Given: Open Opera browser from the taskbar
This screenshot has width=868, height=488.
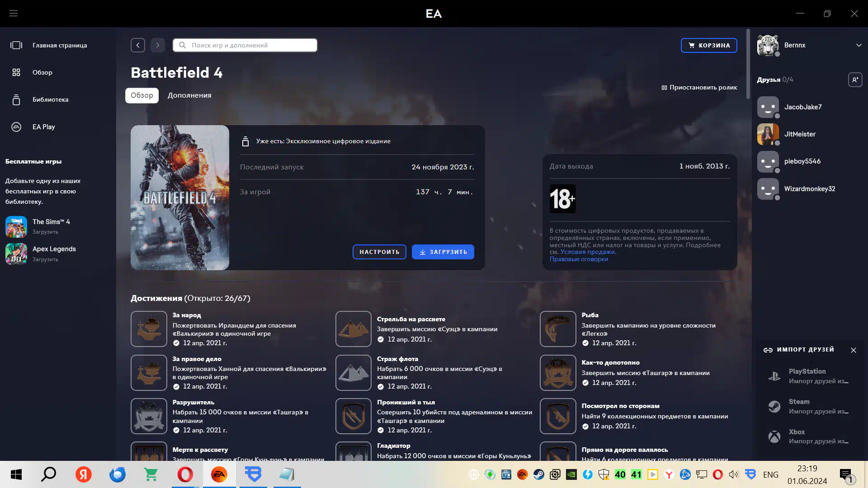Looking at the screenshot, I should 185,474.
